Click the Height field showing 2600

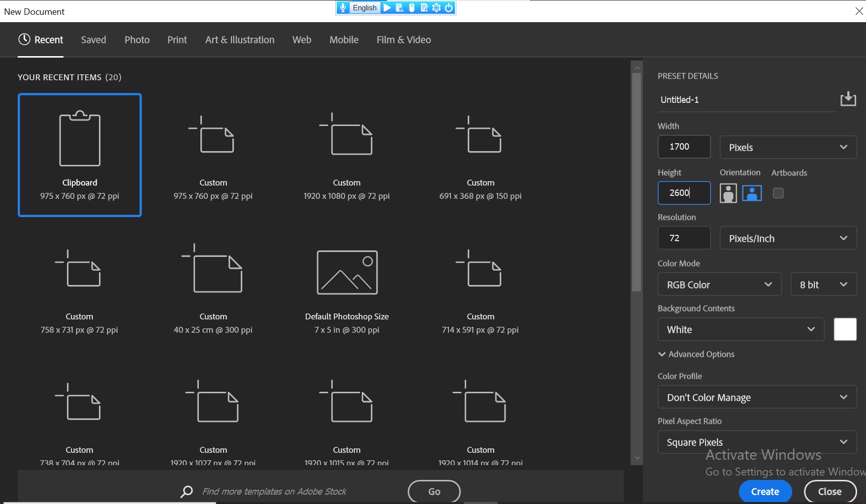684,193
